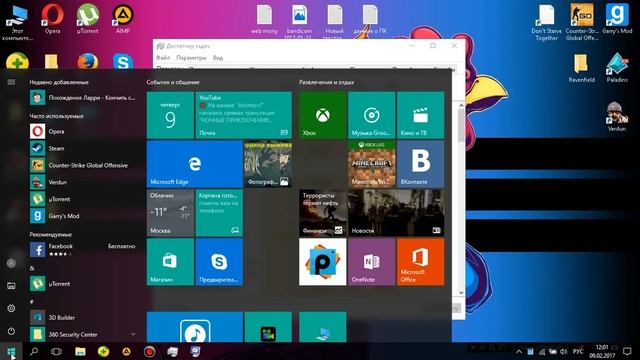Screen dimensions: 640x360
Task: Open the taskbar search icon
Action: pos(34,351)
